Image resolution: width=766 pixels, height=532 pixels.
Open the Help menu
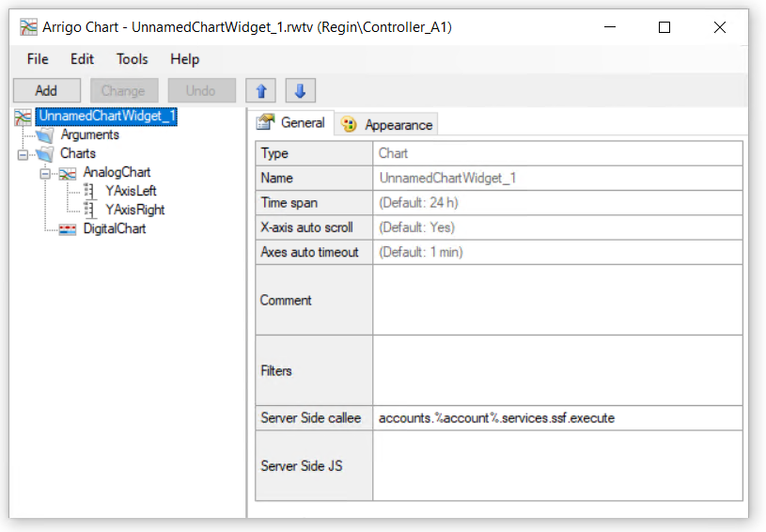184,59
